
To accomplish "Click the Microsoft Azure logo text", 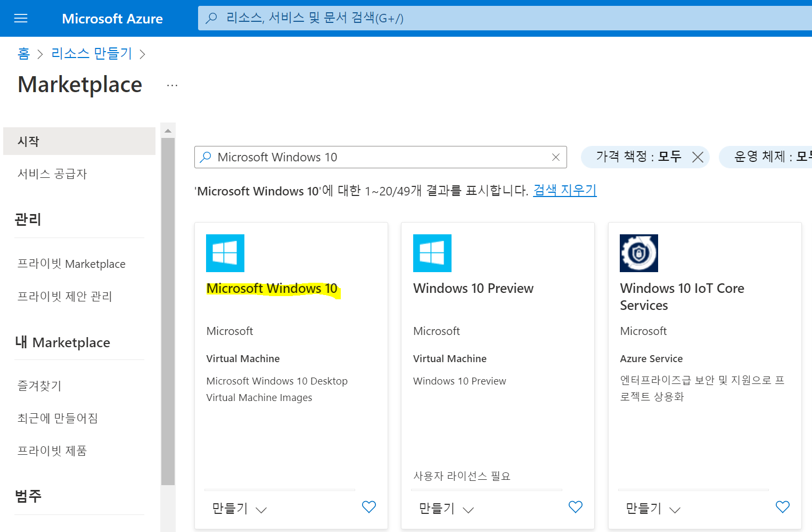I will click(x=112, y=19).
